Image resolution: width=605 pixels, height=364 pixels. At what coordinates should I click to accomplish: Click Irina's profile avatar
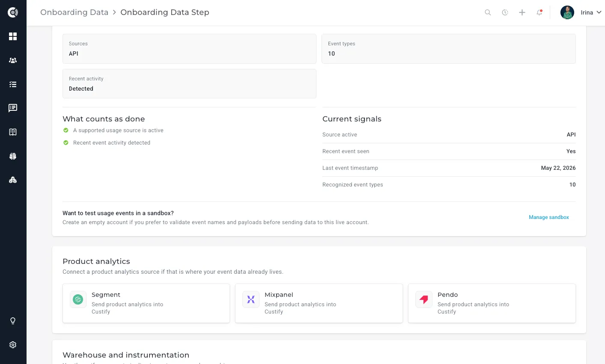coord(567,12)
